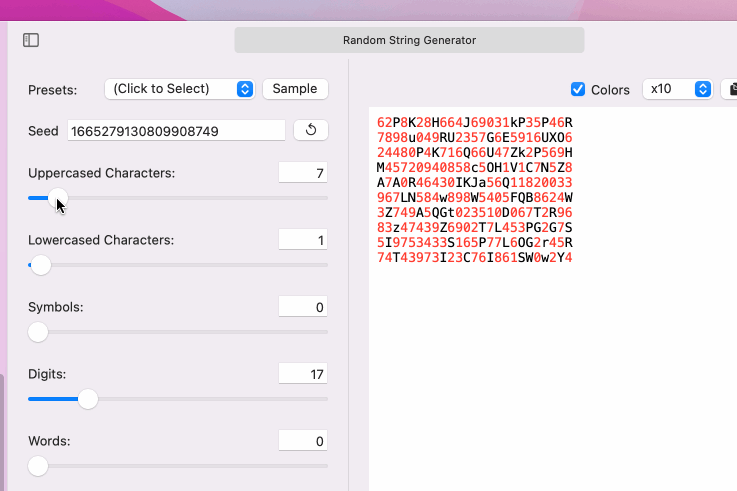The width and height of the screenshot is (737, 491).
Task: Click the Sample button
Action: pos(295,89)
